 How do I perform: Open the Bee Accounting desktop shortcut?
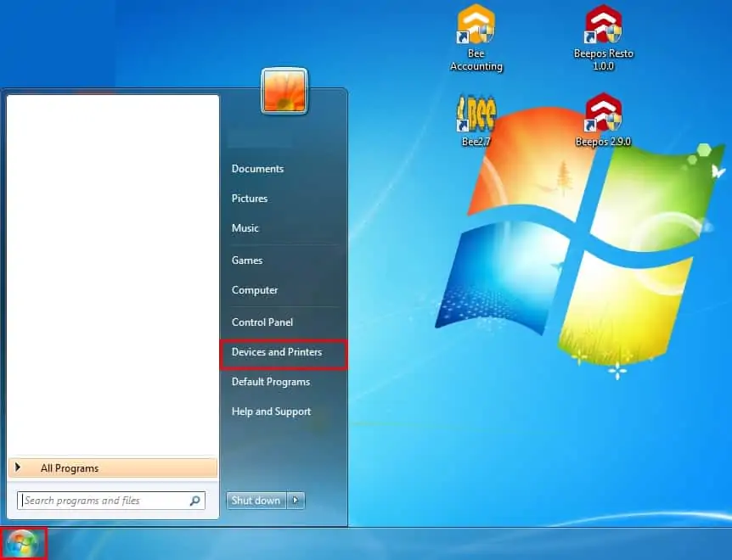476,38
